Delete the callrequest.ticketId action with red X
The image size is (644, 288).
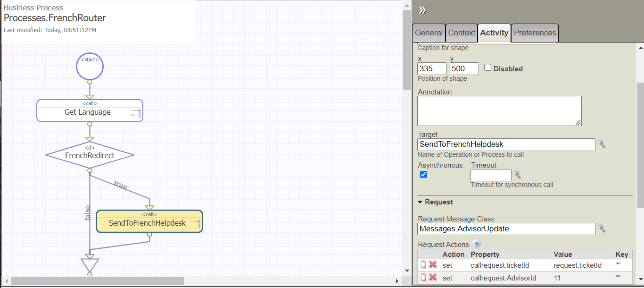(433, 265)
